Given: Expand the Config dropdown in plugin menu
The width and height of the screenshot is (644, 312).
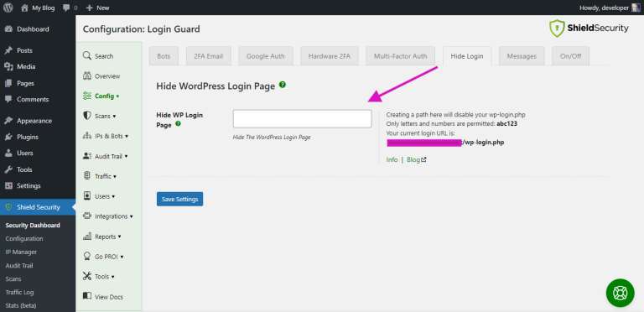Looking at the screenshot, I should [x=106, y=96].
